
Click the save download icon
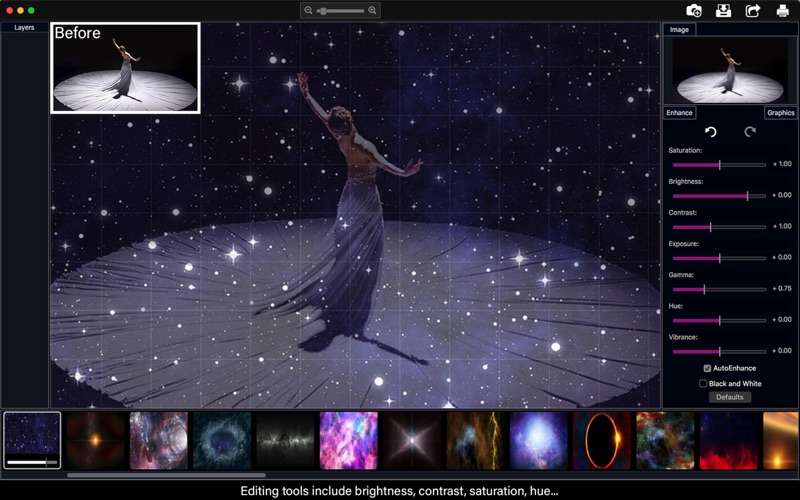[x=723, y=10]
